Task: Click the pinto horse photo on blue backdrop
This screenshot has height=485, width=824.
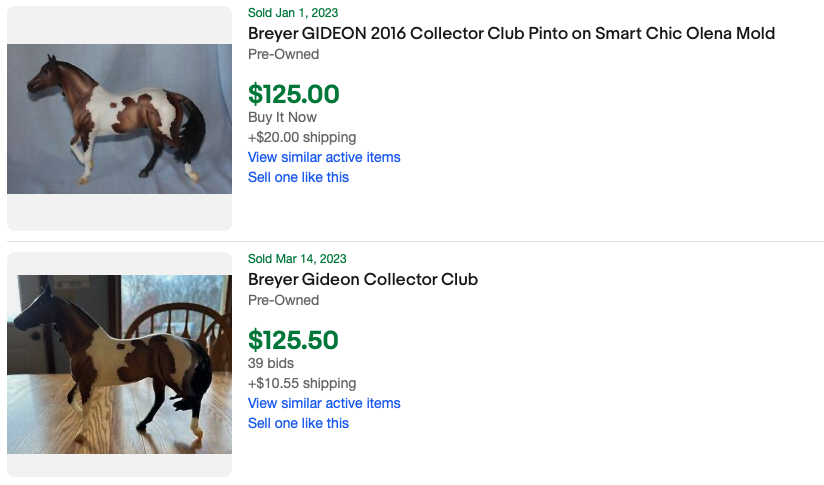Action: [119, 119]
